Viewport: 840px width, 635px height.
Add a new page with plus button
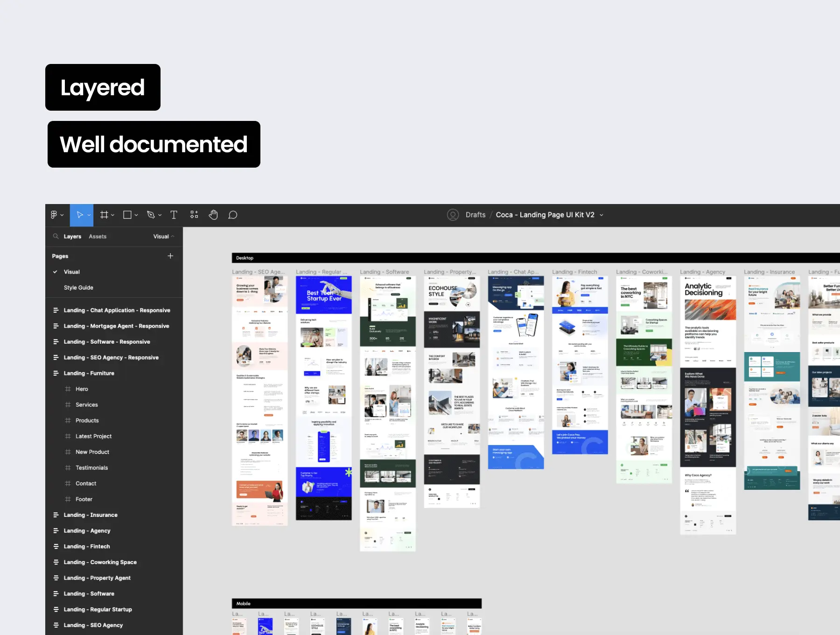170,256
